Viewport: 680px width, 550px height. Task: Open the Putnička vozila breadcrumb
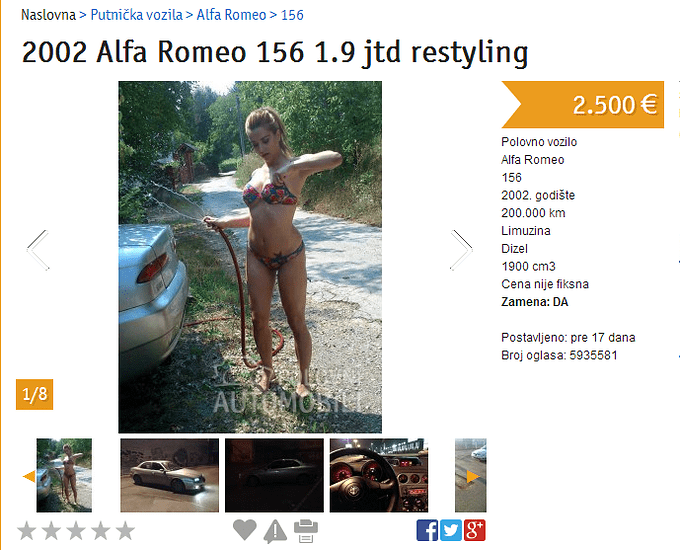point(137,15)
